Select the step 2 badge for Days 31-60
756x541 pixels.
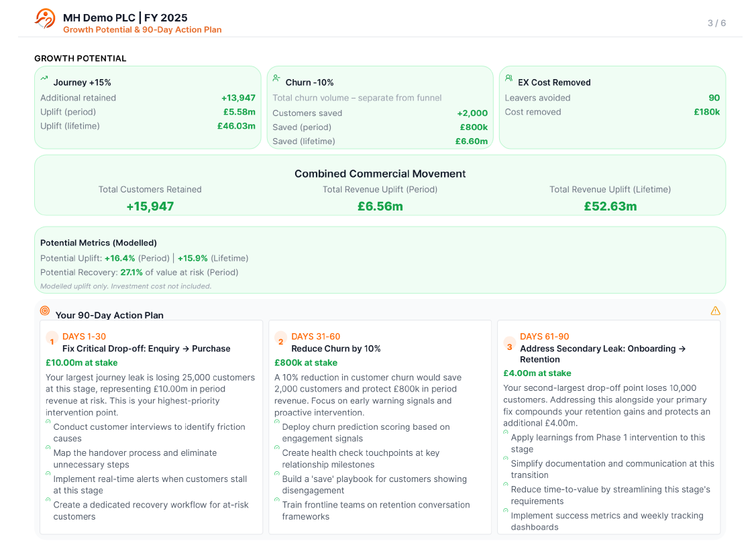280,342
